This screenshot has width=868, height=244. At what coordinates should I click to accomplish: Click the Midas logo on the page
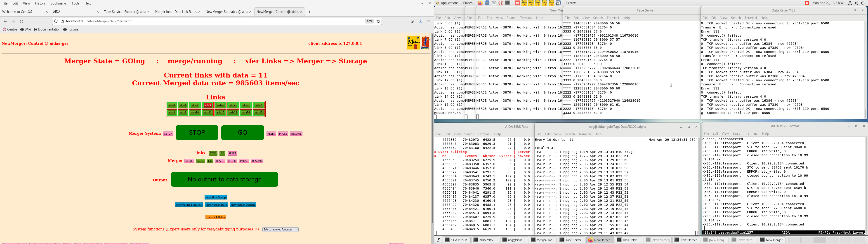[x=413, y=43]
